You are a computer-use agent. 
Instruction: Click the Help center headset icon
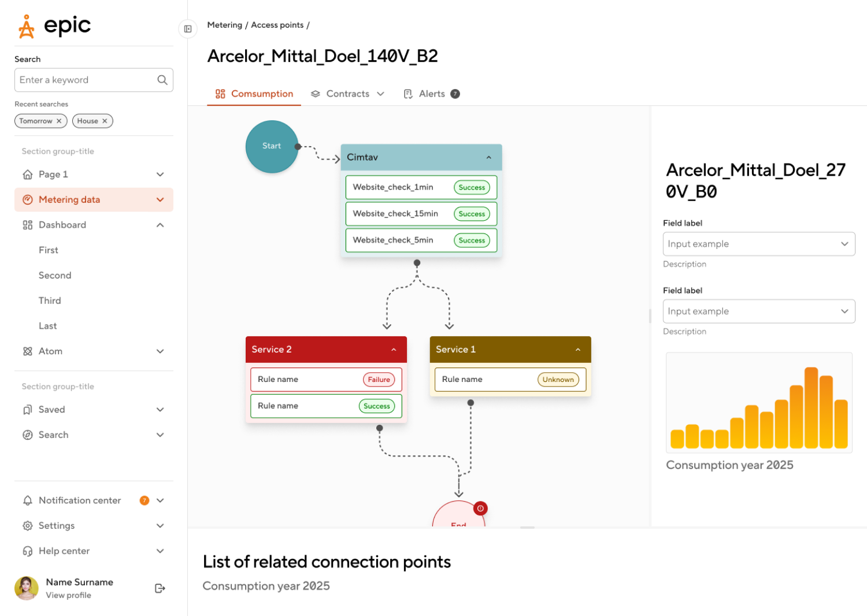click(x=27, y=551)
